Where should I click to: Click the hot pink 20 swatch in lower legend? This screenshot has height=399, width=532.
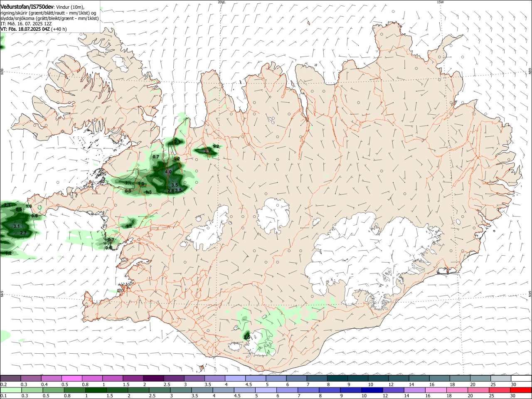[x=478, y=390]
